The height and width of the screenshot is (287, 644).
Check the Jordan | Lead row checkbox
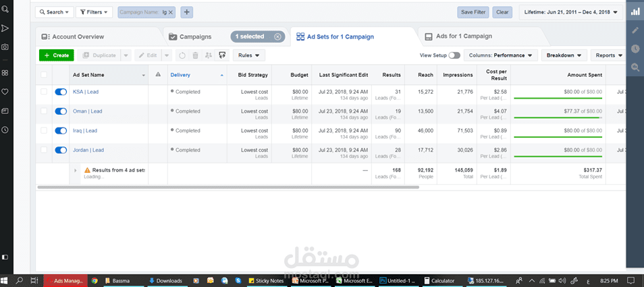(44, 150)
